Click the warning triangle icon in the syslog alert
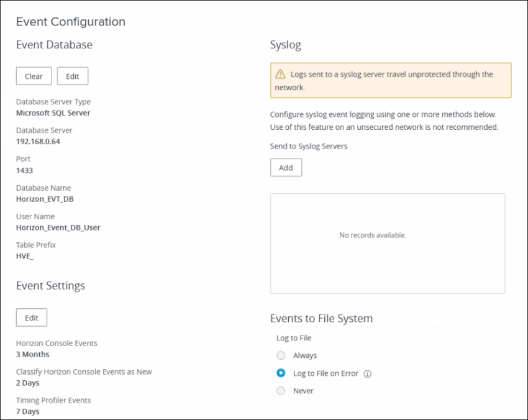 tap(280, 74)
